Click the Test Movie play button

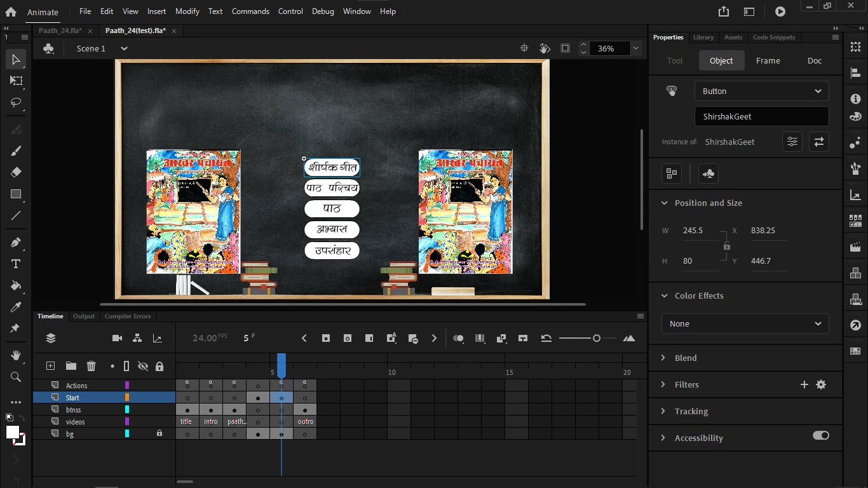pyautogui.click(x=780, y=11)
